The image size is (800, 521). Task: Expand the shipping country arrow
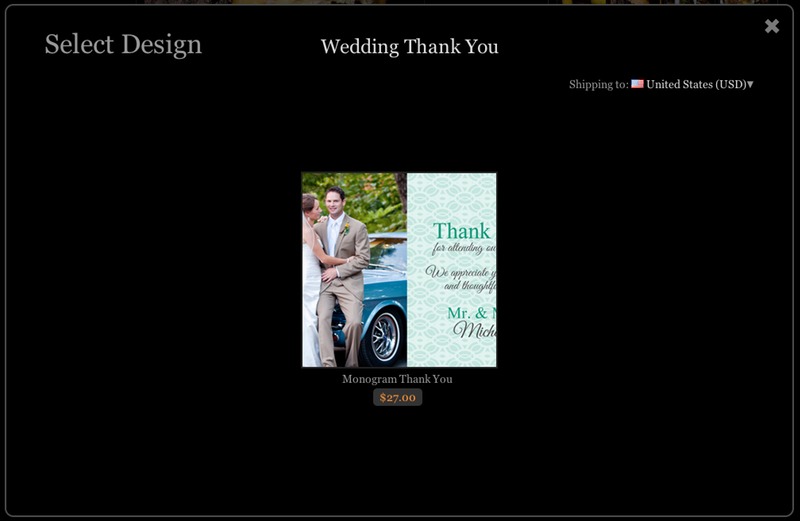(x=750, y=84)
